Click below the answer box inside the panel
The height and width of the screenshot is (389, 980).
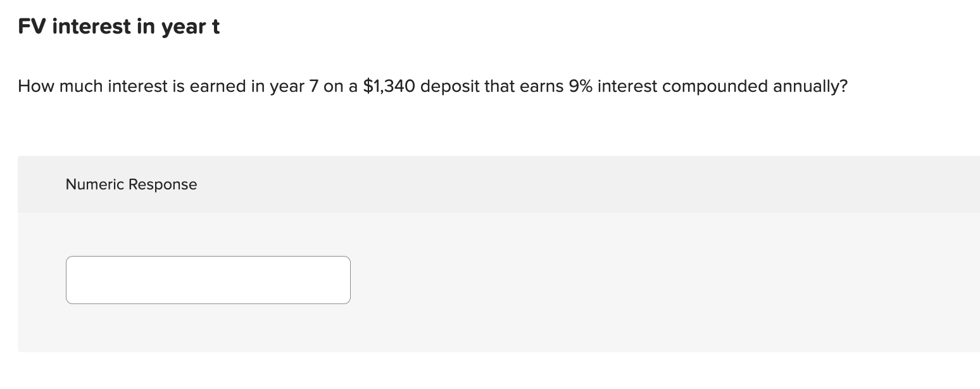point(208,329)
